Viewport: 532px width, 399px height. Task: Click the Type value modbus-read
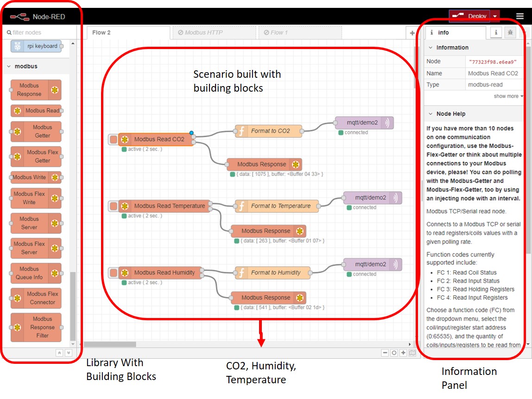485,85
